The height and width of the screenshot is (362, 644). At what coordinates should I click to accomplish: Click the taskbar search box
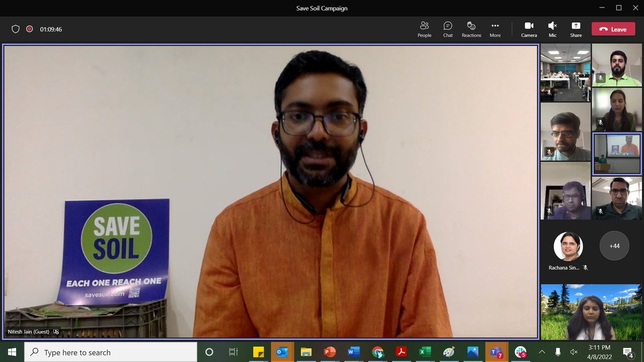(x=111, y=352)
